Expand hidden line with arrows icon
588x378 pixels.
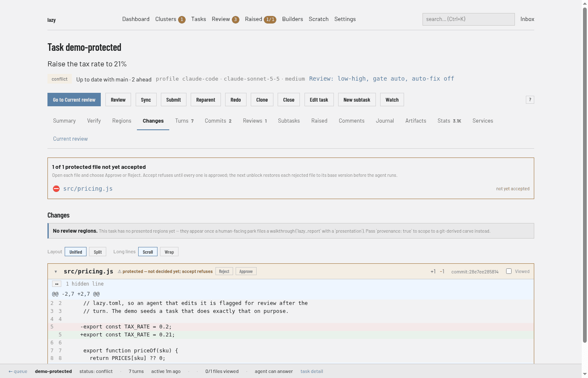point(57,284)
